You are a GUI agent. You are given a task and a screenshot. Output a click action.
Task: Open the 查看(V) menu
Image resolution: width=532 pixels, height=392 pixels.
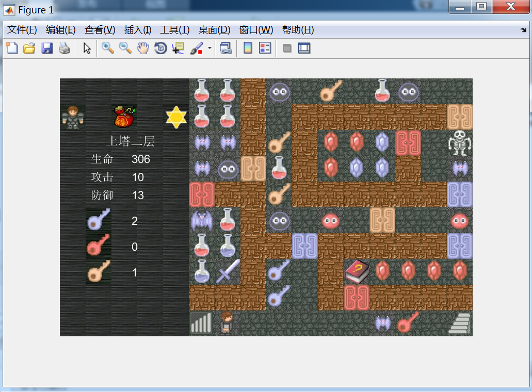[x=100, y=30]
